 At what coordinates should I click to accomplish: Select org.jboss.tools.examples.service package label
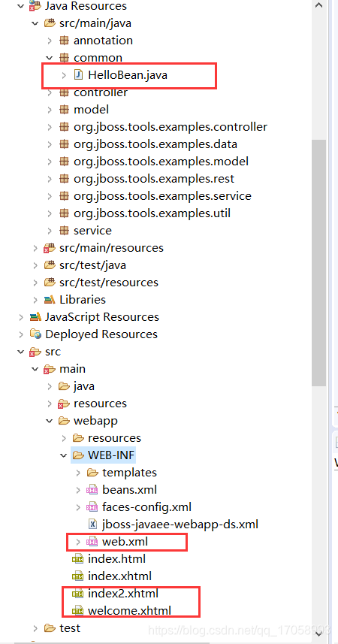pyautogui.click(x=163, y=196)
